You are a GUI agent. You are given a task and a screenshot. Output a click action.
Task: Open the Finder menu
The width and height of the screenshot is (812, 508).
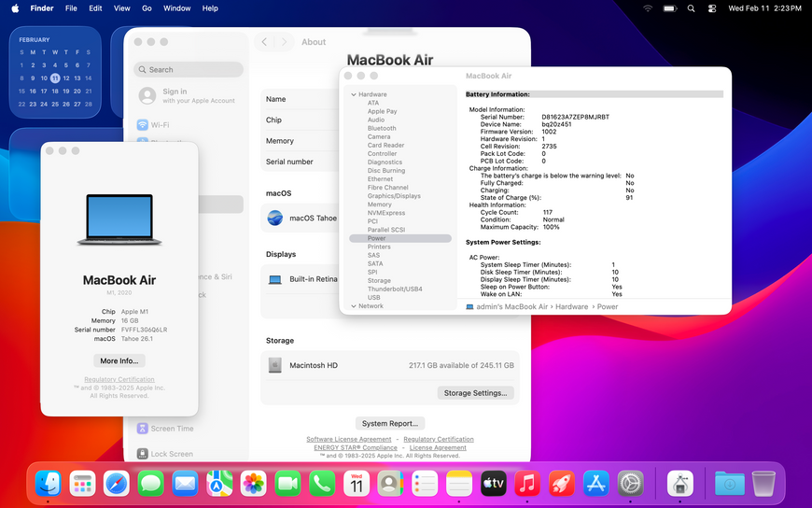point(41,8)
